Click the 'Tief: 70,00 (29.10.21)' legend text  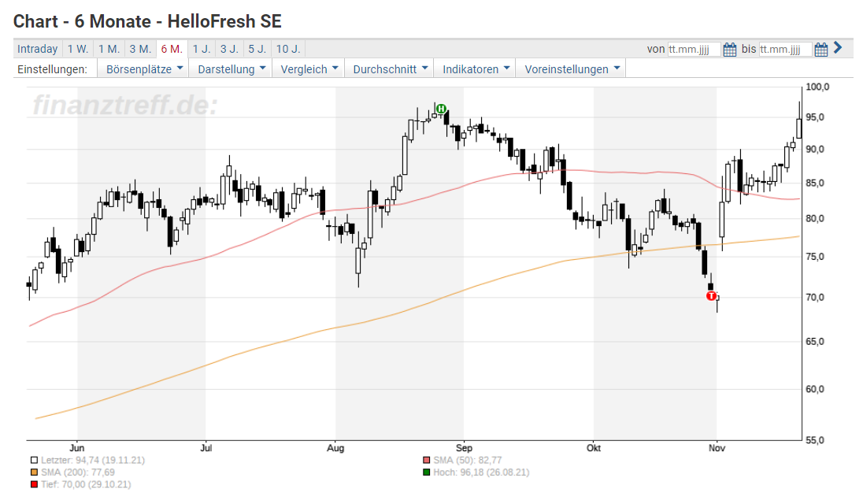pos(86,484)
